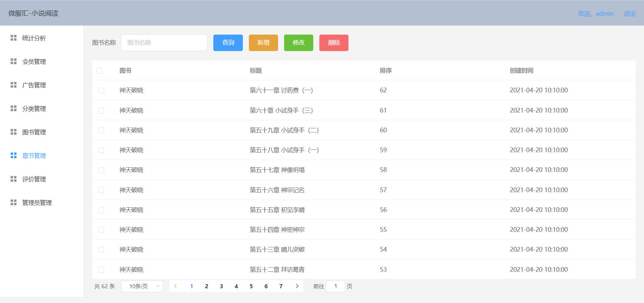Jump to page 5 in pagination
Screen dimensions: 644x303
251,286
